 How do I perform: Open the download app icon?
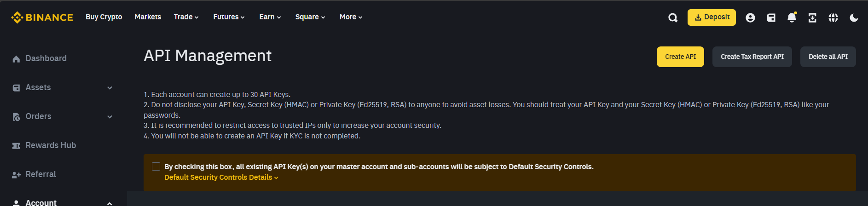click(812, 18)
